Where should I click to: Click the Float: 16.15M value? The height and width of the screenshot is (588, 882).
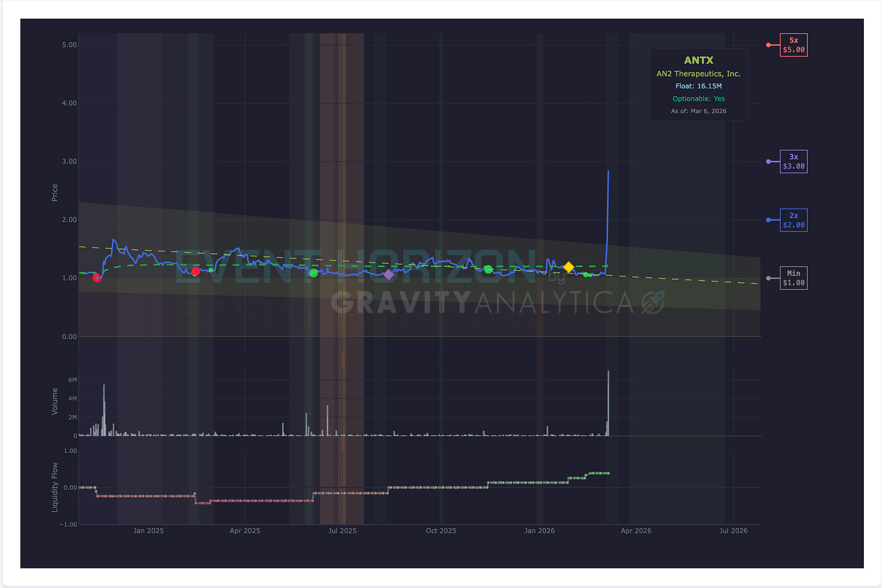(698, 86)
